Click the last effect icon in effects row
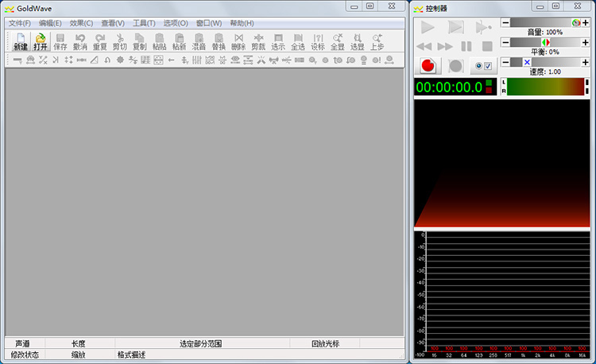 pyautogui.click(x=389, y=60)
